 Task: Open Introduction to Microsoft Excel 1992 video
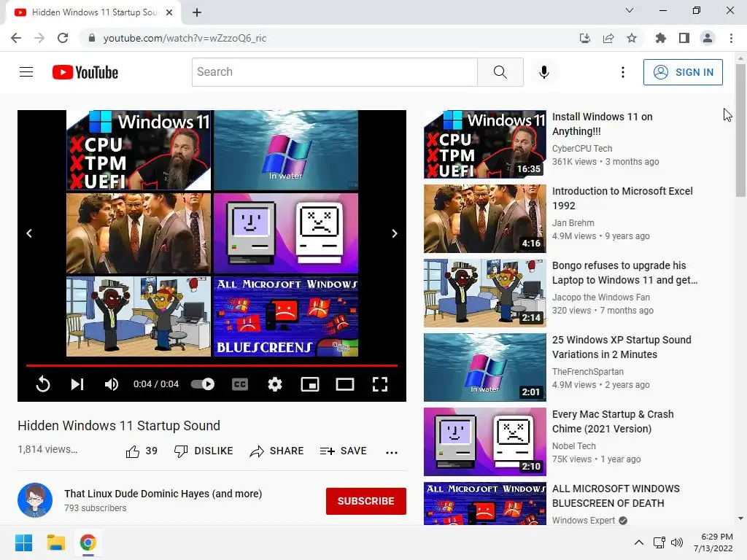coord(622,198)
